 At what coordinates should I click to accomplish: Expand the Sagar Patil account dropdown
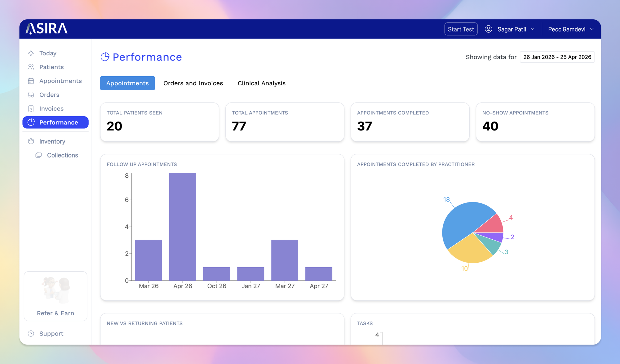click(x=533, y=29)
